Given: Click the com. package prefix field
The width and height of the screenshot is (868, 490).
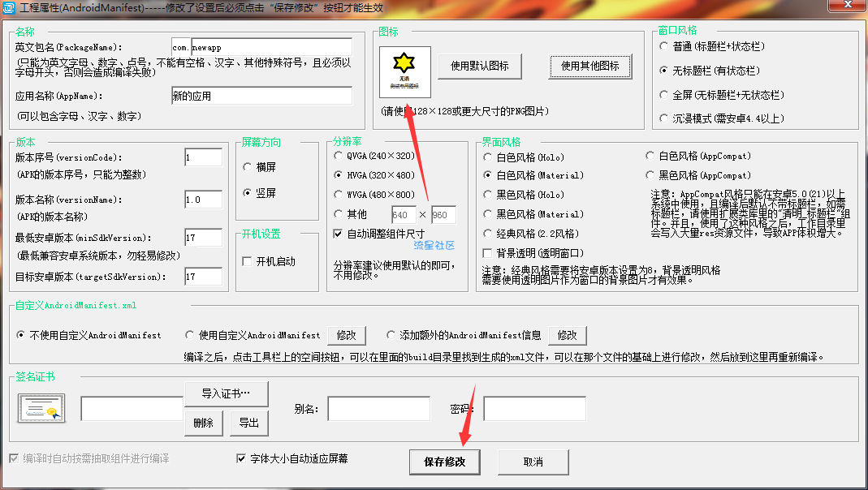Looking at the screenshot, I should pos(180,48).
